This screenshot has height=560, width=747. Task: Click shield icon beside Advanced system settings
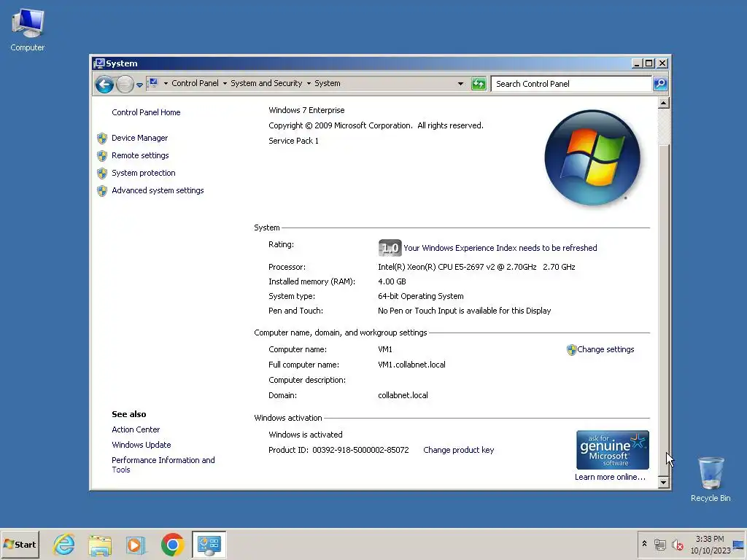pyautogui.click(x=102, y=191)
